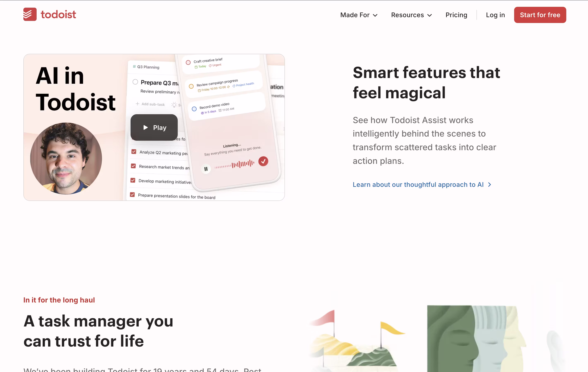
Task: Click the presenter's portrait in the video thumbnail
Action: click(x=66, y=158)
